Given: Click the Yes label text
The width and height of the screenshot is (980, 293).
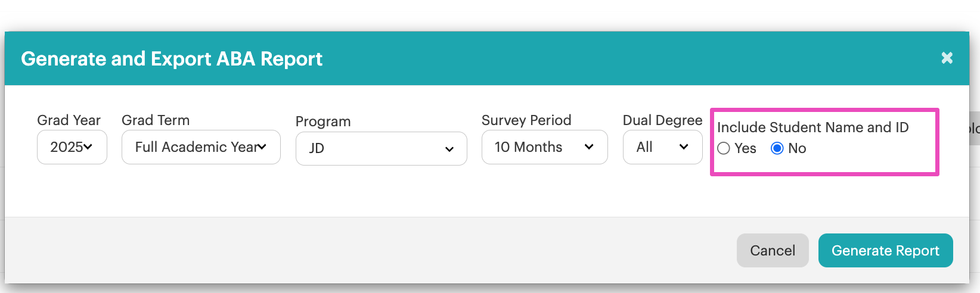Looking at the screenshot, I should (745, 148).
